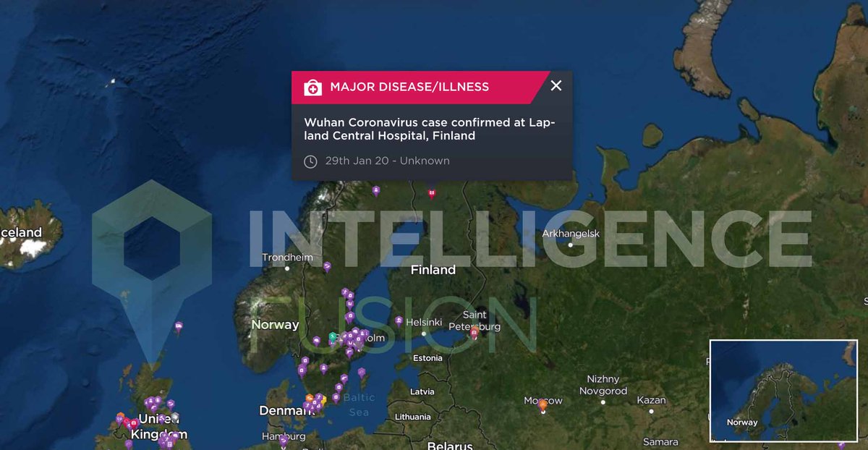
Task: Open the purple marker west of Helsinki
Action: click(399, 320)
